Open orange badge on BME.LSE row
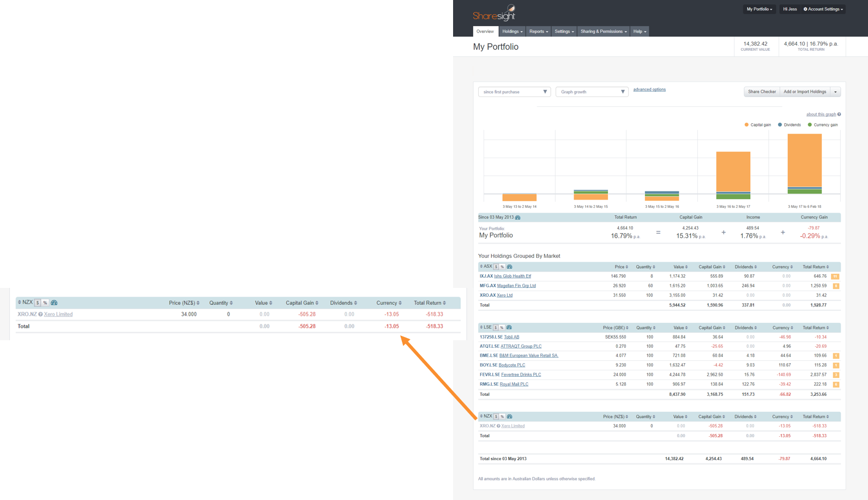The image size is (868, 500). tap(836, 356)
